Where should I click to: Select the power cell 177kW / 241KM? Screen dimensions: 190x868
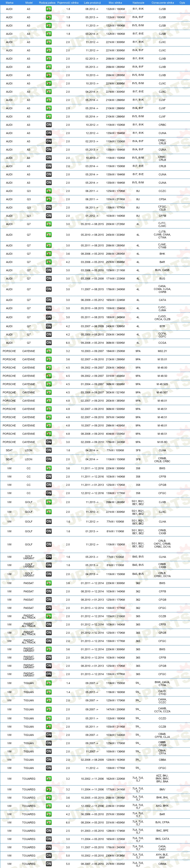pyautogui.click(x=115, y=789)
